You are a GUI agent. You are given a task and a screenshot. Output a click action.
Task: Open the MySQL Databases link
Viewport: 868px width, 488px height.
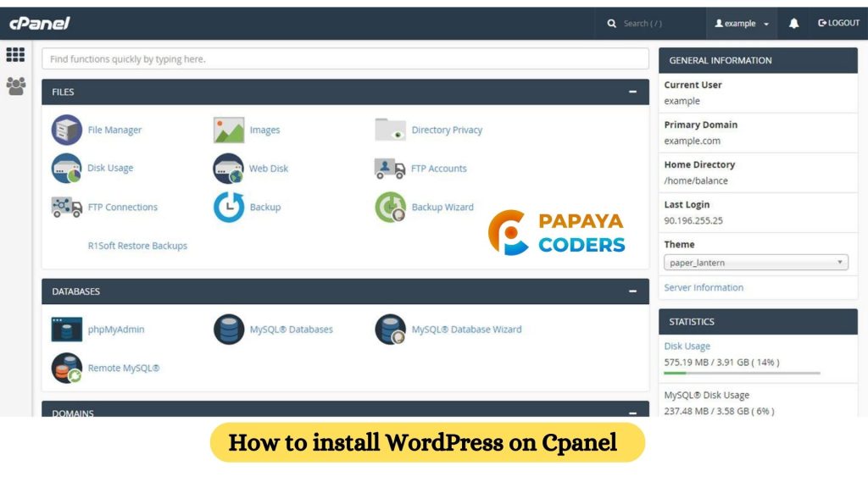292,330
